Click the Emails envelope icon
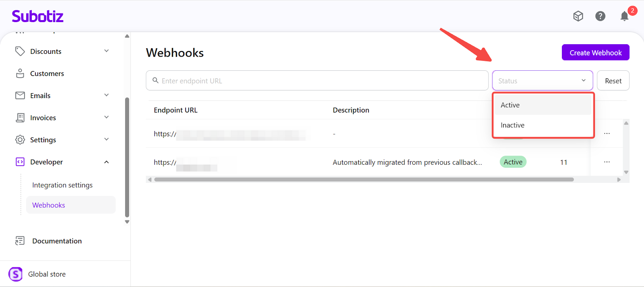Viewport: 644px width, 287px height. point(20,96)
